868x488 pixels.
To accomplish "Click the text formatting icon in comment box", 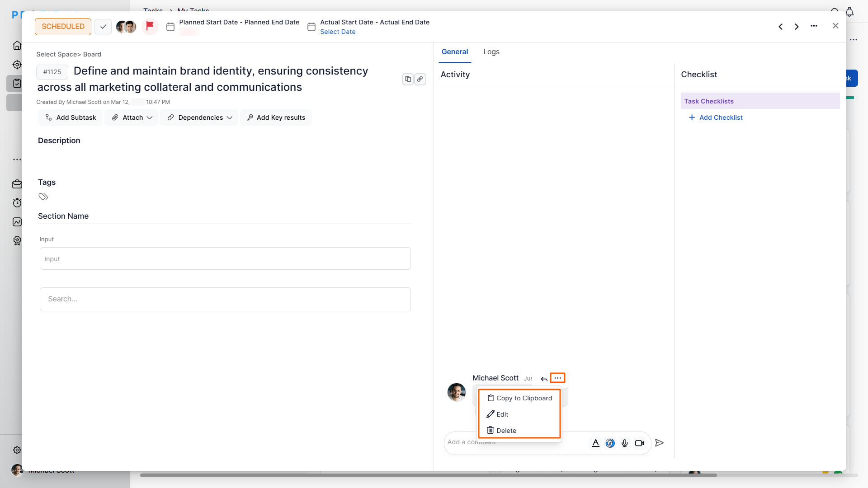I will click(x=595, y=443).
